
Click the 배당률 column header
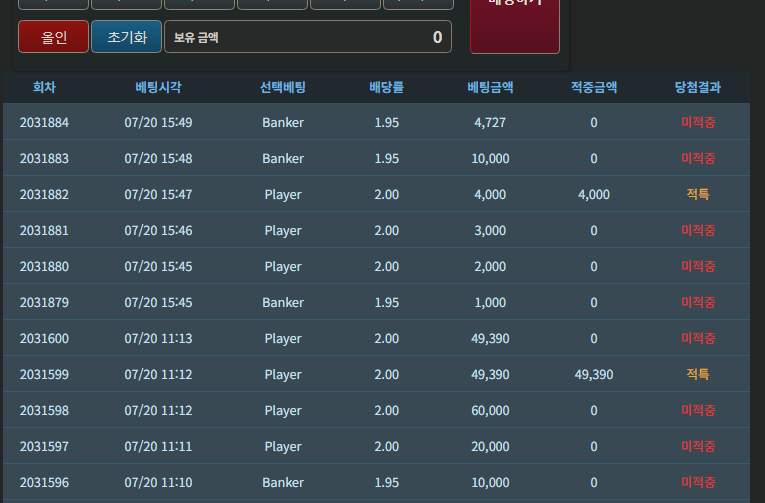(386, 87)
